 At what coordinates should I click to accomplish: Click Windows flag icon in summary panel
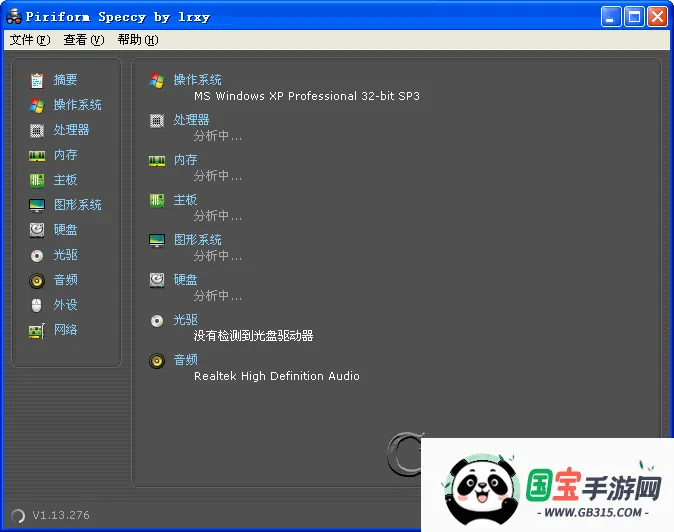157,80
